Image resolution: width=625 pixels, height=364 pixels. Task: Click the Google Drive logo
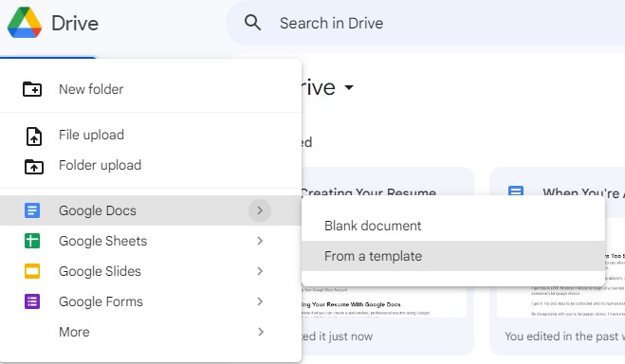25,23
